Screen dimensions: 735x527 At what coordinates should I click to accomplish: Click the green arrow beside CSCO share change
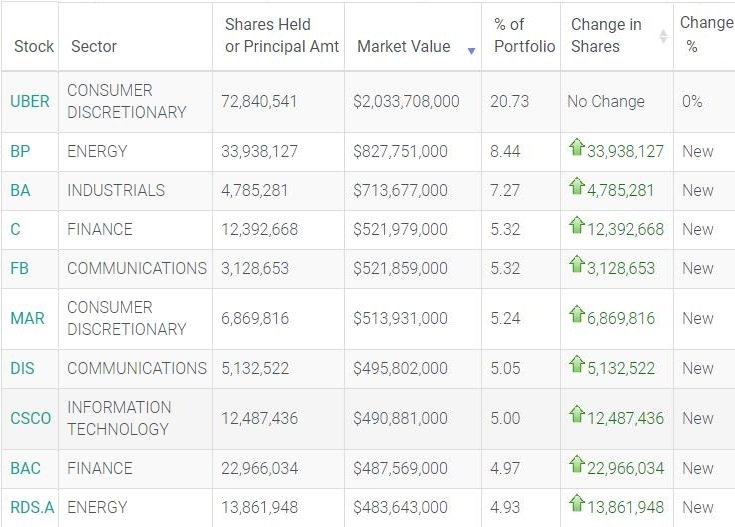(x=576, y=415)
